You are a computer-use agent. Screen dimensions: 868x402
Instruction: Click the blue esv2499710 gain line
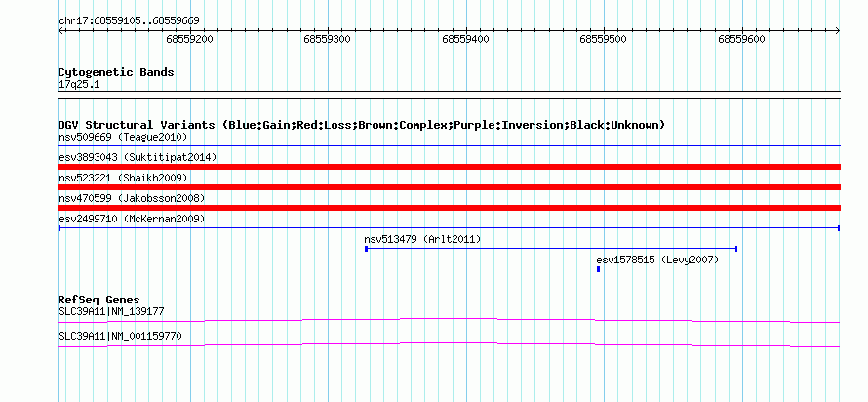pos(450,227)
